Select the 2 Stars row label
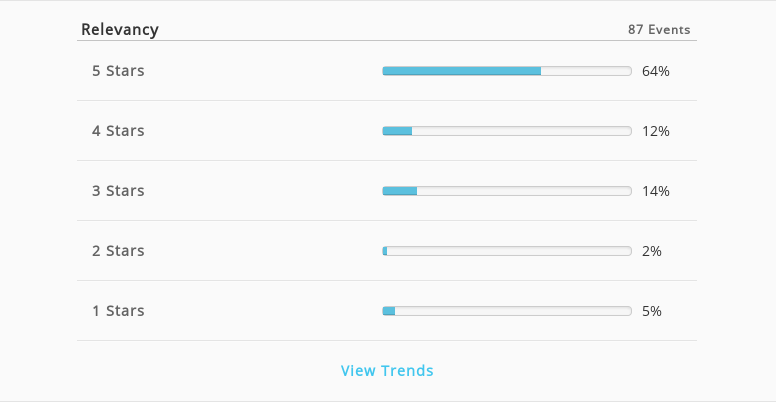776x402 pixels. pyautogui.click(x=118, y=251)
